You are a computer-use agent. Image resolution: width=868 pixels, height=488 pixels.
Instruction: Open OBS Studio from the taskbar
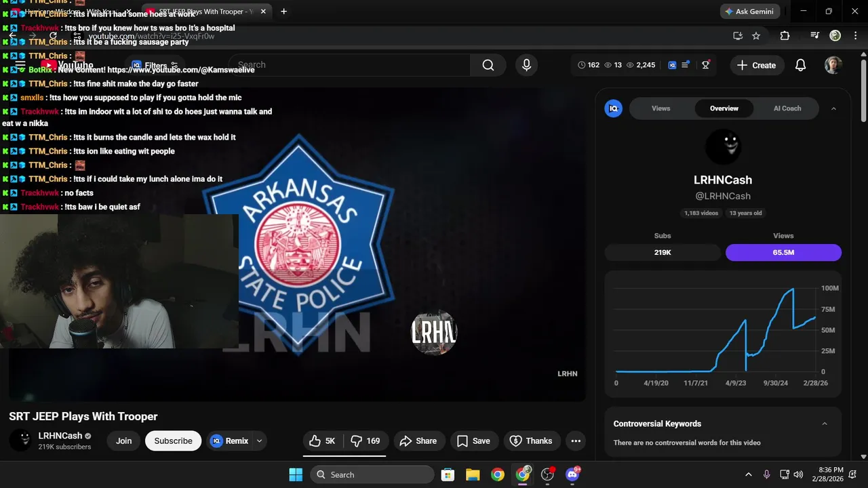click(x=548, y=474)
